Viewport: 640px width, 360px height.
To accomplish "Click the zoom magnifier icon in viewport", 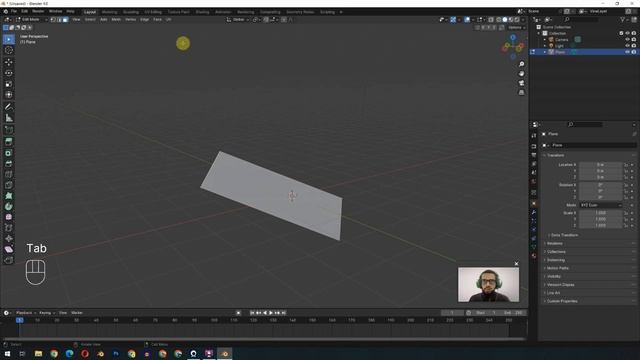I will tap(521, 64).
